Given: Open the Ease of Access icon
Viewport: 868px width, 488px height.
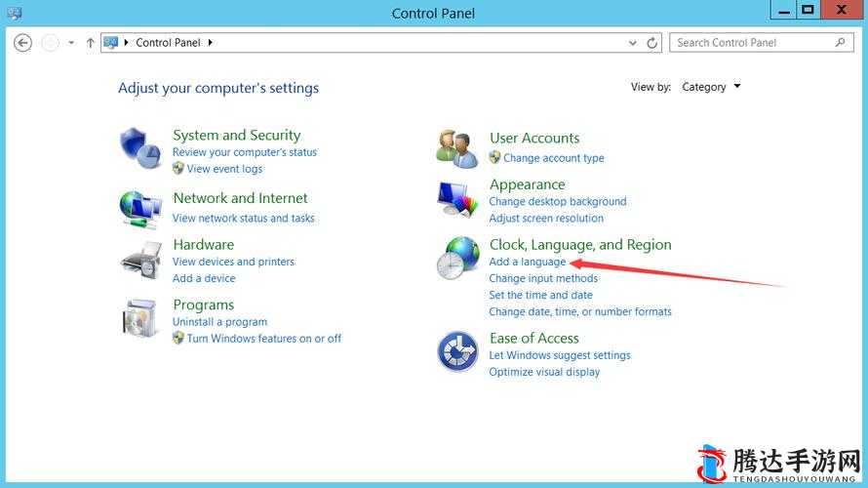Looking at the screenshot, I should pos(457,351).
